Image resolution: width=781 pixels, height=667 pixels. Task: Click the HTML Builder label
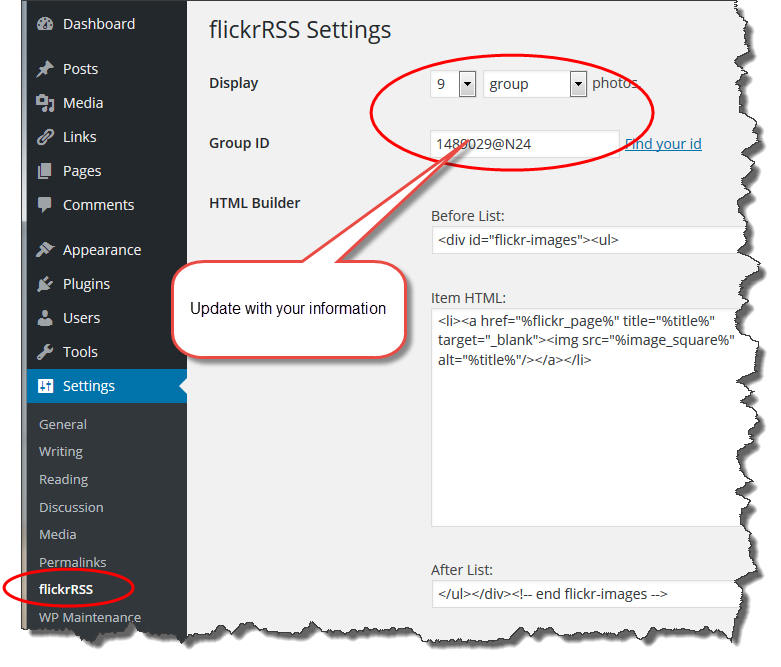[255, 203]
